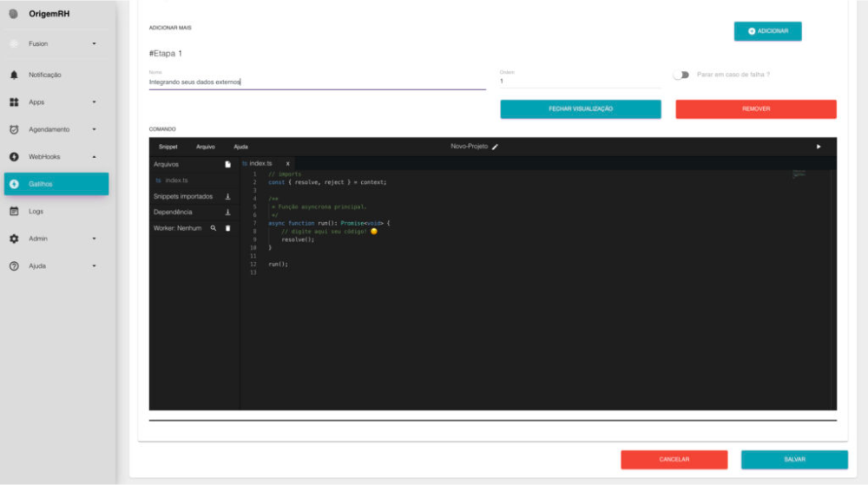The width and height of the screenshot is (868, 485).
Task: Open Logs from the sidebar
Action: pos(36,211)
